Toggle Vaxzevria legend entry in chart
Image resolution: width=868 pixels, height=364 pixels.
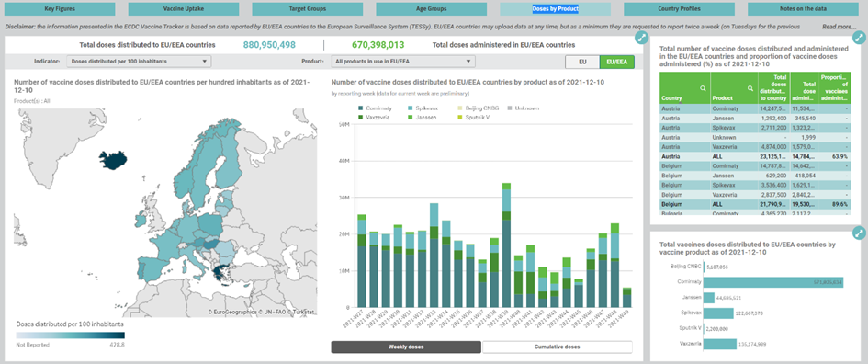point(375,118)
